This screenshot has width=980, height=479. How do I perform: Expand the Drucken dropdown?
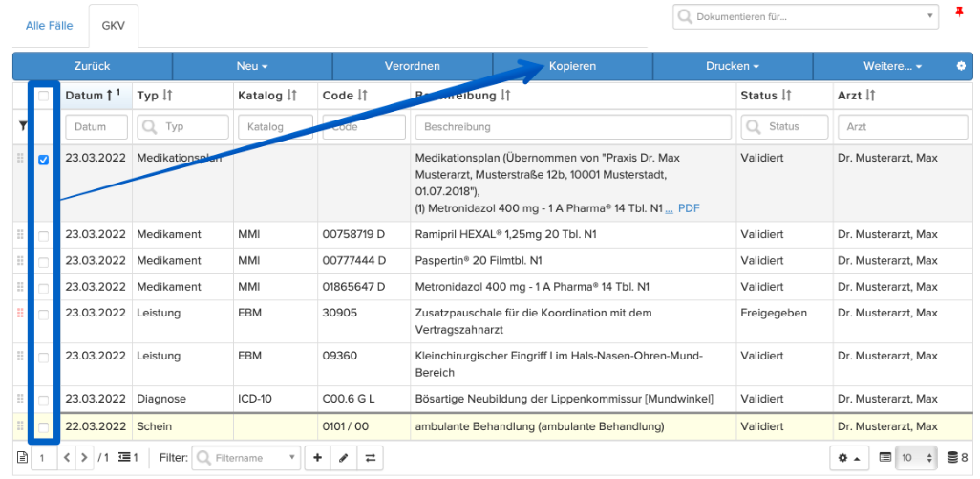pos(733,66)
